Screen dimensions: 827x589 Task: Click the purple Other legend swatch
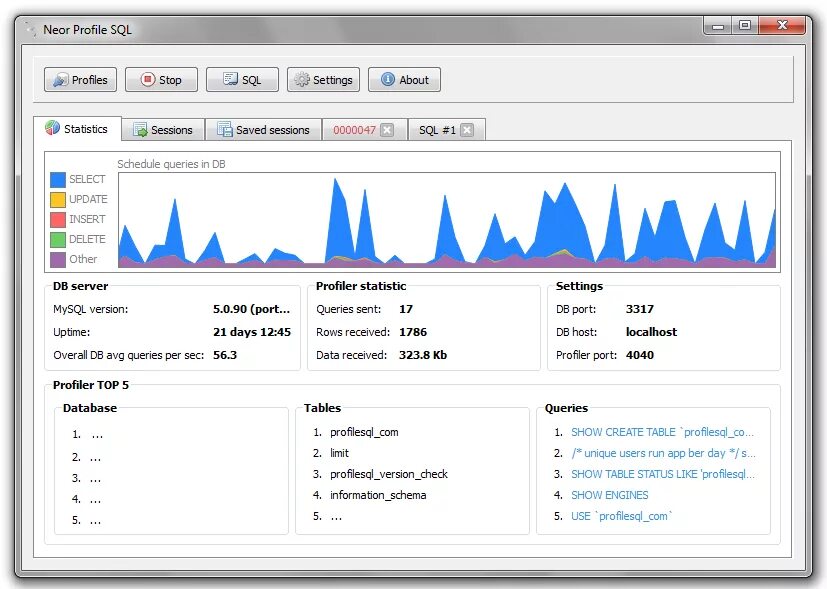point(58,259)
